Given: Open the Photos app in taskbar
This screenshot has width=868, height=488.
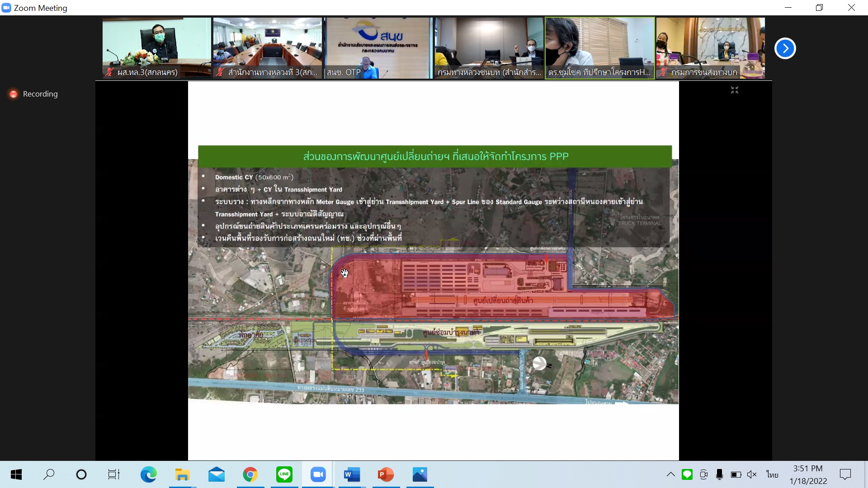Looking at the screenshot, I should tap(420, 474).
